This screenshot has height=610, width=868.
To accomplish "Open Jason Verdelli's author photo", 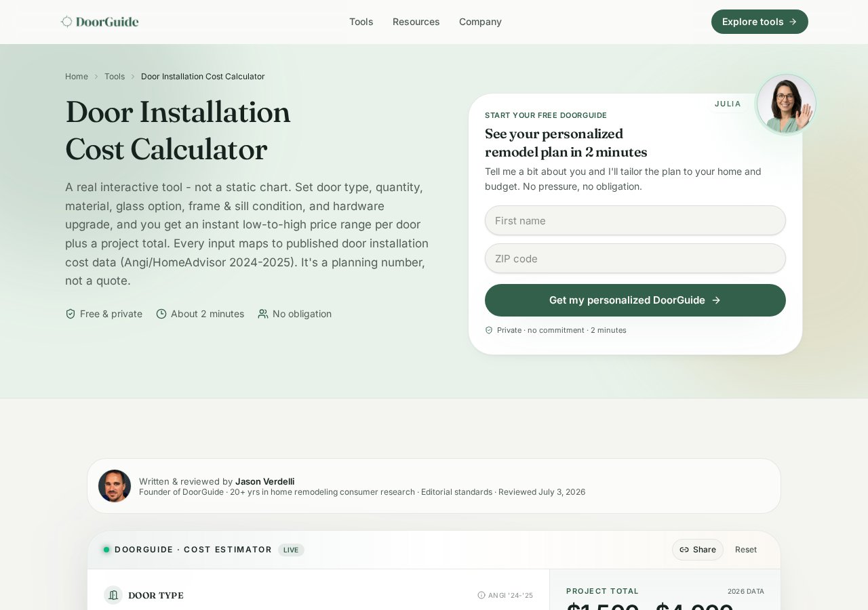I will click(115, 486).
